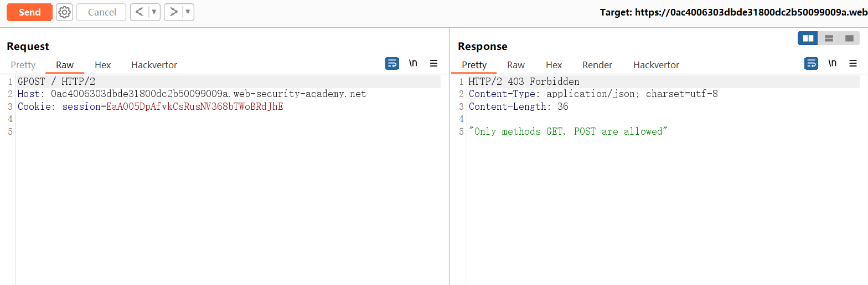The height and width of the screenshot is (285, 868).
Task: Open request settings gear icon
Action: 65,12
